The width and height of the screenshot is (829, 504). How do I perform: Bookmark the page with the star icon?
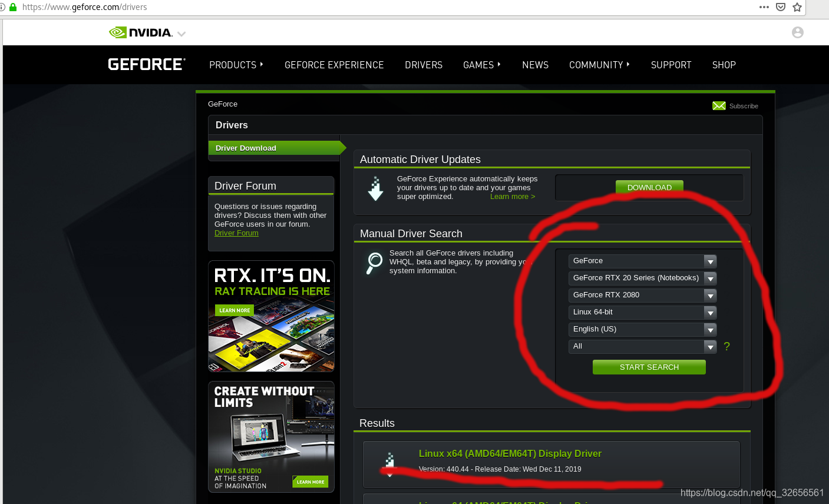797,7
